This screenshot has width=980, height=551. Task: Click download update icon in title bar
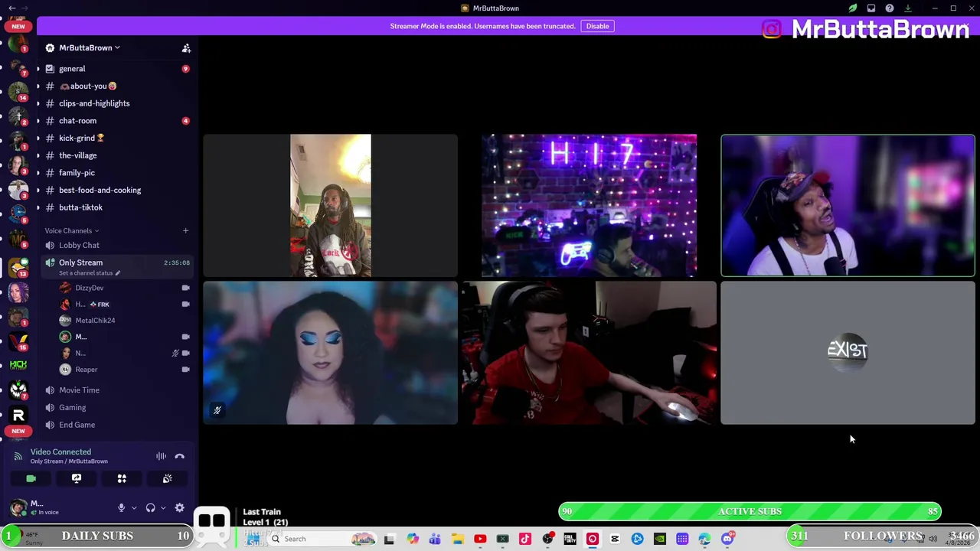click(x=908, y=8)
